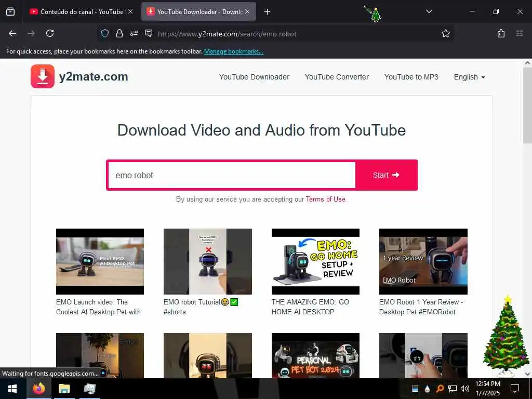
Task: Open second-row thumbnail with plant and EMO
Action: pyautogui.click(x=100, y=355)
